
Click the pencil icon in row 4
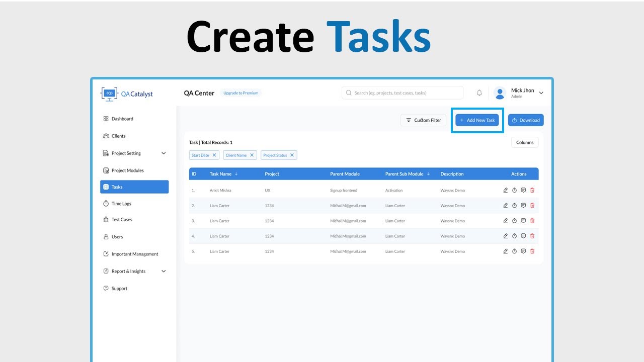coord(506,236)
